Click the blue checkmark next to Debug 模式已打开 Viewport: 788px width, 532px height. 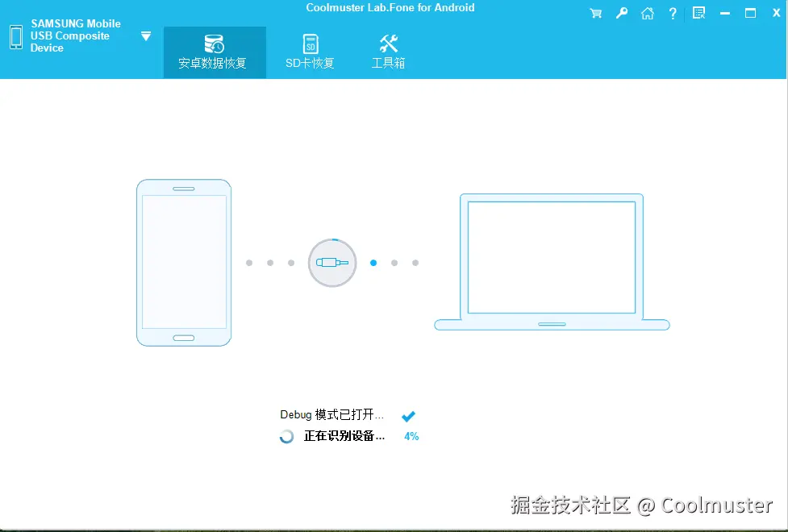point(408,416)
